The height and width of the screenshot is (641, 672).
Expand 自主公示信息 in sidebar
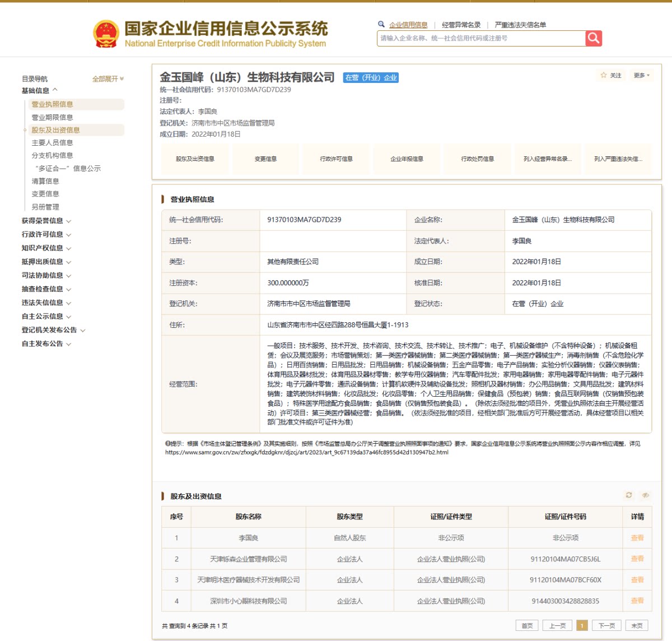click(46, 317)
